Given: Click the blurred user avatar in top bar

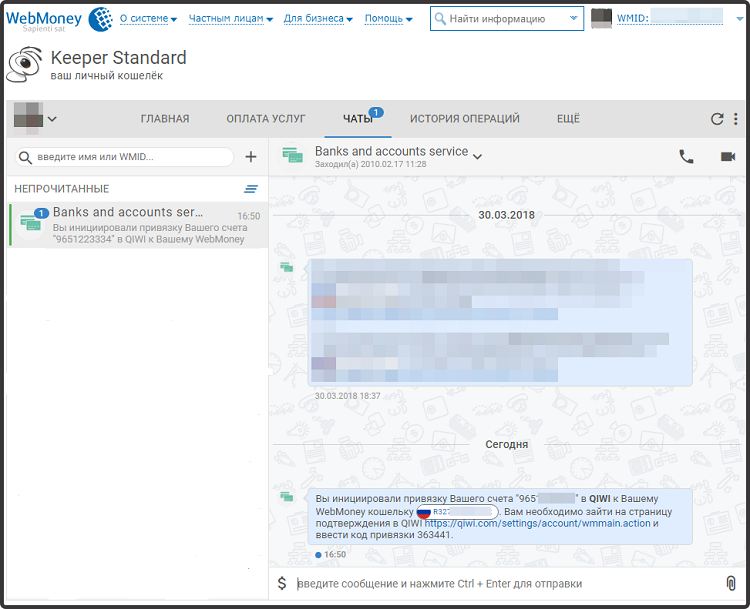Looking at the screenshot, I should (601, 19).
